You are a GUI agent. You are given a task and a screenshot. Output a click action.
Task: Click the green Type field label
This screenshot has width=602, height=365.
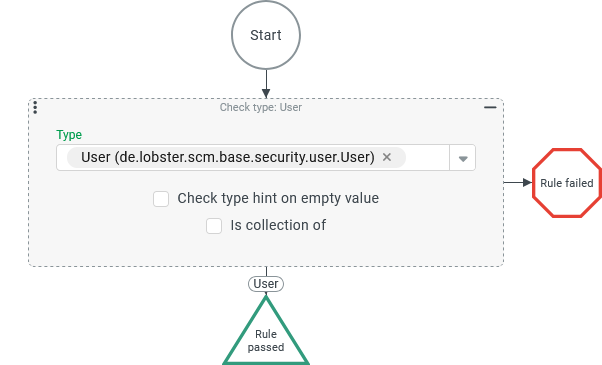click(69, 135)
